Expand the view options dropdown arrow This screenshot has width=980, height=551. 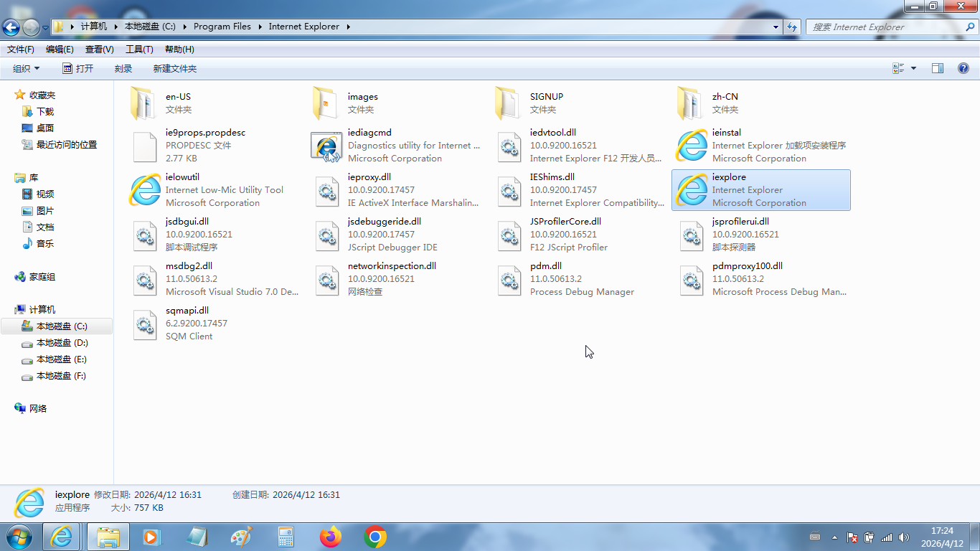(913, 68)
